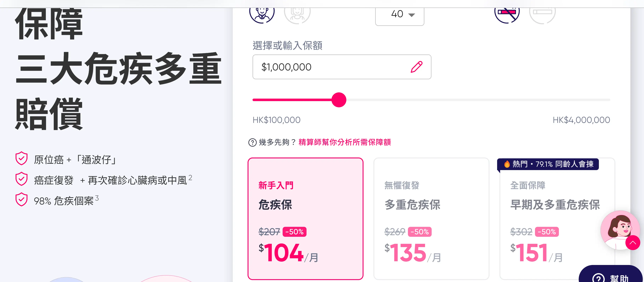The width and height of the screenshot is (644, 282).
Task: Click the pink coverage slider handle
Action: tap(339, 100)
